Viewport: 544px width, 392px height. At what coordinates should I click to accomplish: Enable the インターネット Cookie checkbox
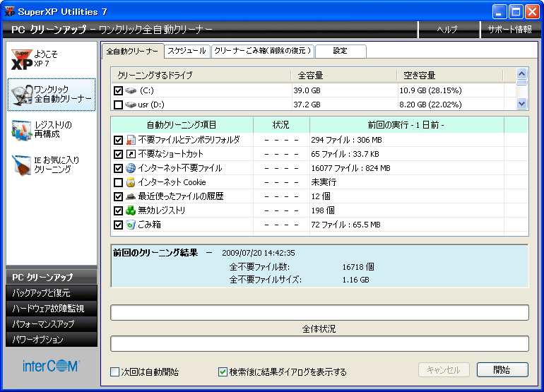click(x=118, y=182)
